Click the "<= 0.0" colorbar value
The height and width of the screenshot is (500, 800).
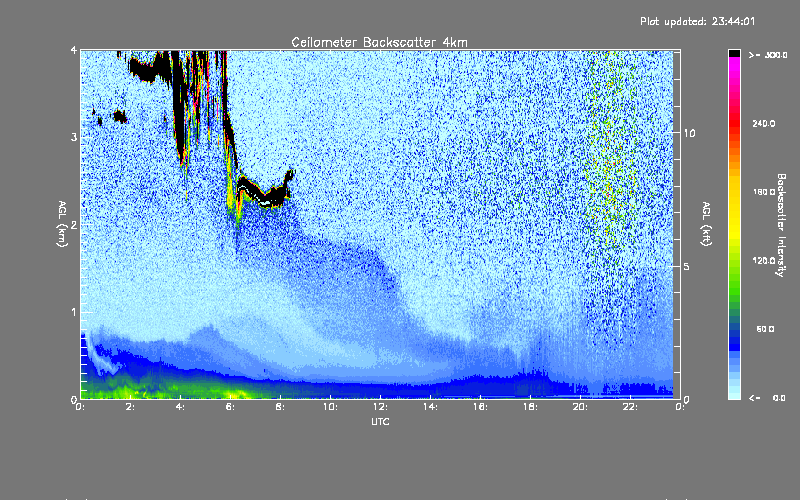[767, 398]
